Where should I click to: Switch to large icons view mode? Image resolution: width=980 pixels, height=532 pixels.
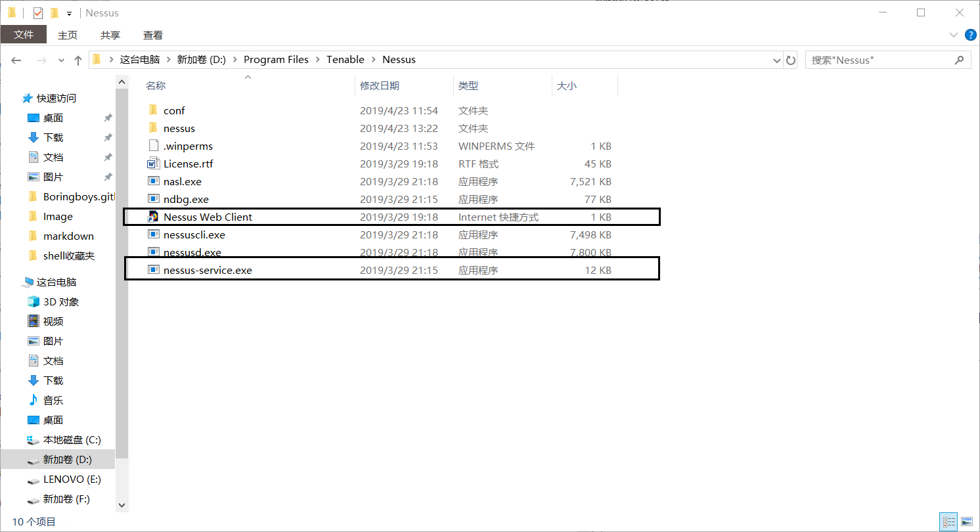coord(966,521)
